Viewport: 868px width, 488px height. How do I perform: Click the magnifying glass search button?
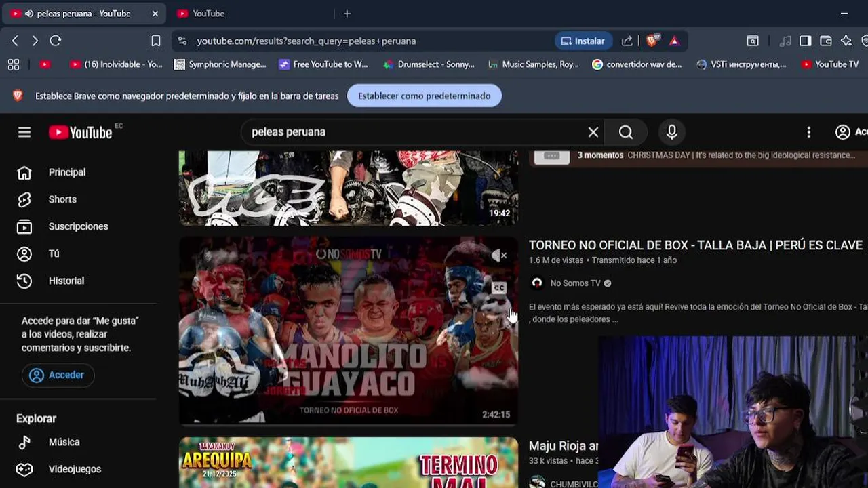pyautogui.click(x=626, y=132)
